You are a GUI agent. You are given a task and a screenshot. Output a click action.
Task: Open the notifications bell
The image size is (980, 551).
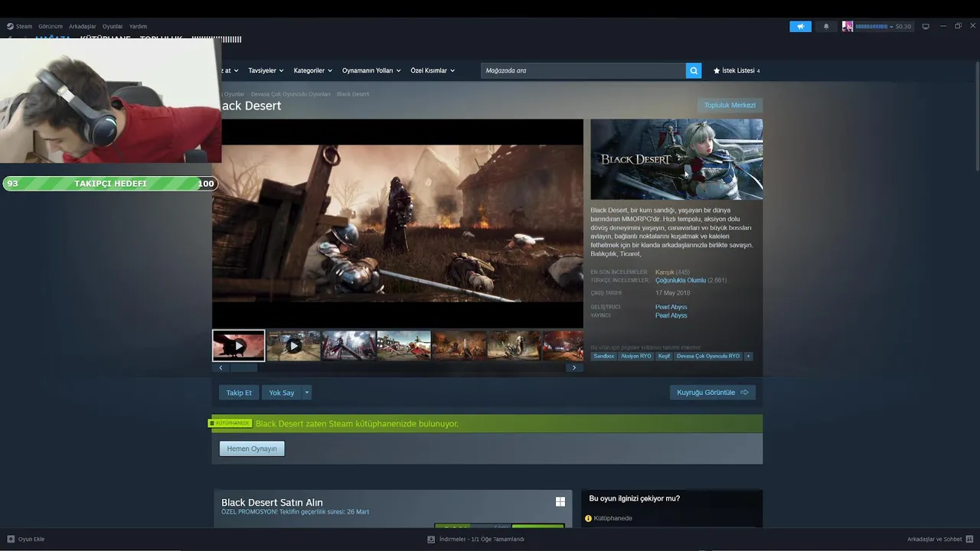tap(826, 26)
